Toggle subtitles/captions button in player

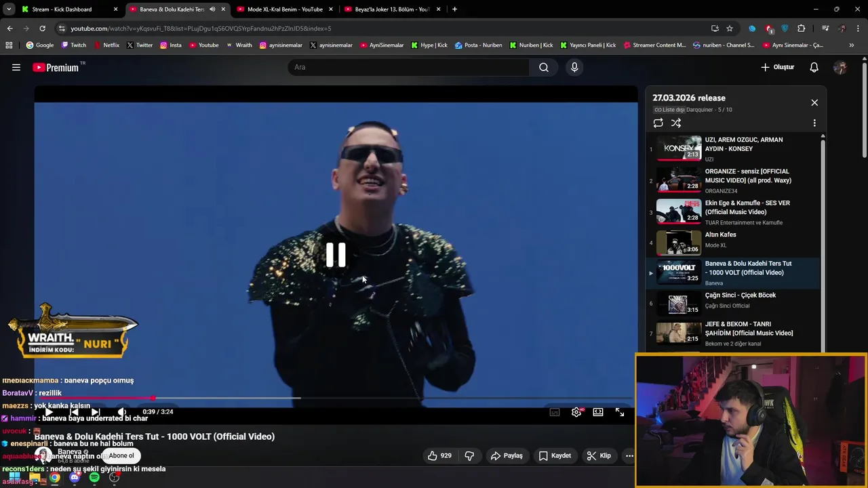555,412
